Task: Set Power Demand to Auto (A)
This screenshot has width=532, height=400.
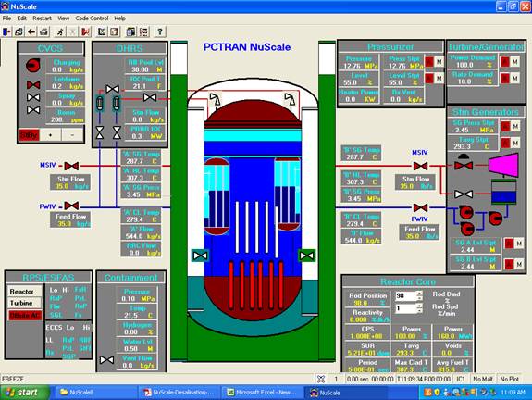Action: tap(505, 62)
